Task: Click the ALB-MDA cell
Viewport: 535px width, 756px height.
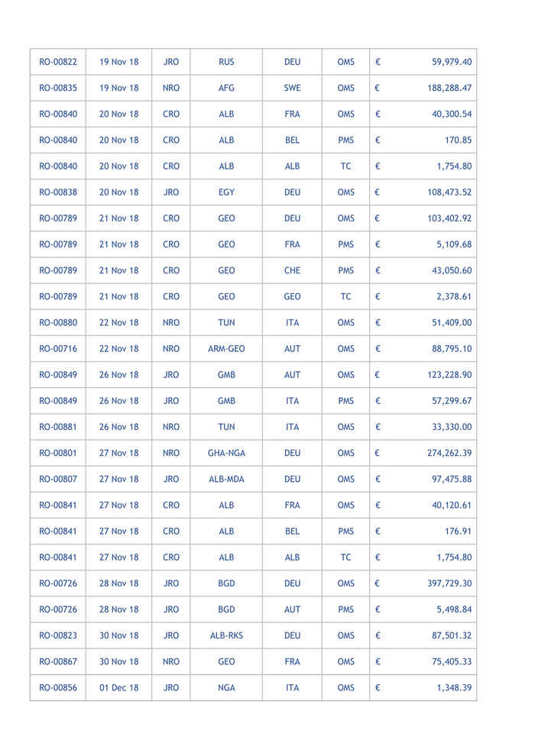Action: click(226, 480)
